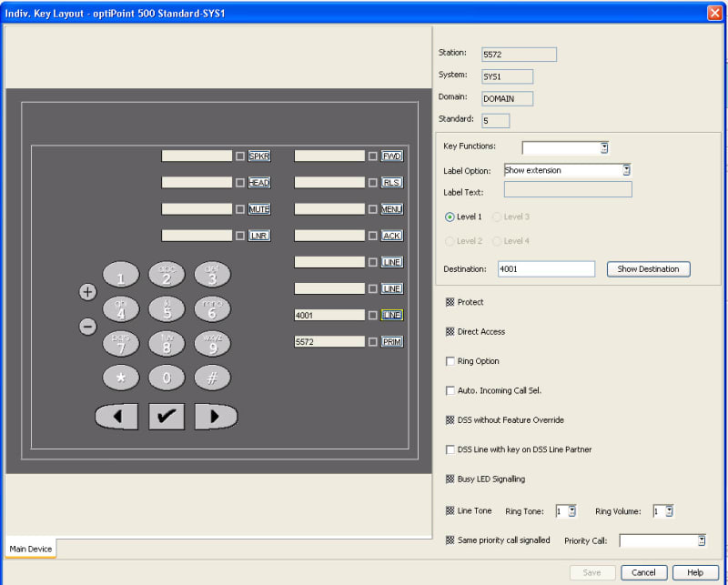
Task: Click the Station field showing 5572
Action: coord(519,55)
